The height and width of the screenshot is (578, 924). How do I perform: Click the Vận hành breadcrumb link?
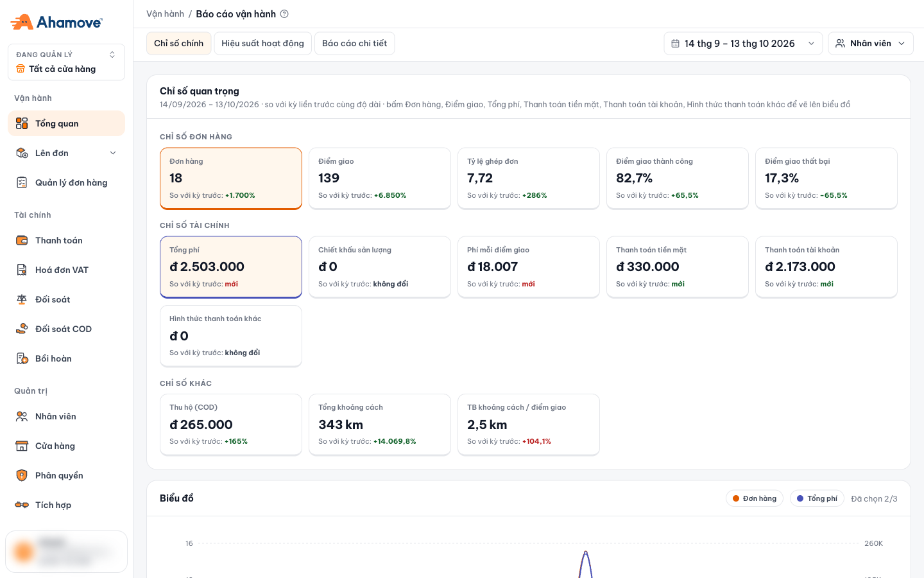click(x=165, y=14)
